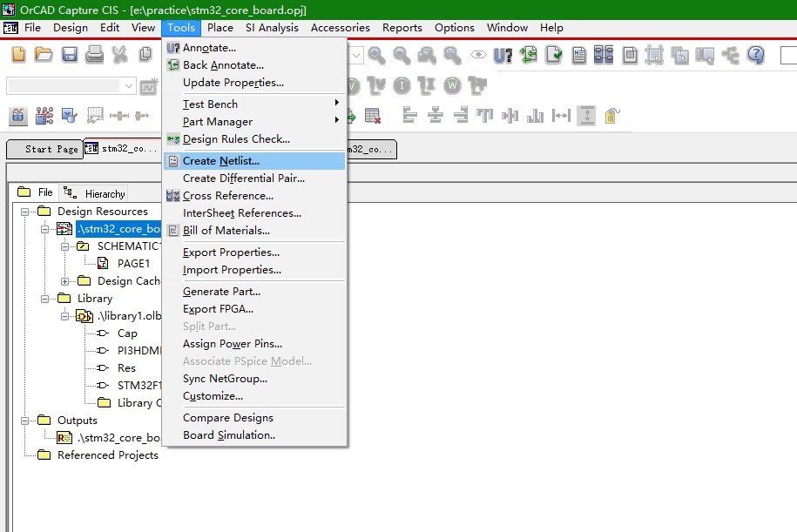
Task: Click the Align Center horizontal toolbar icon
Action: (x=436, y=115)
